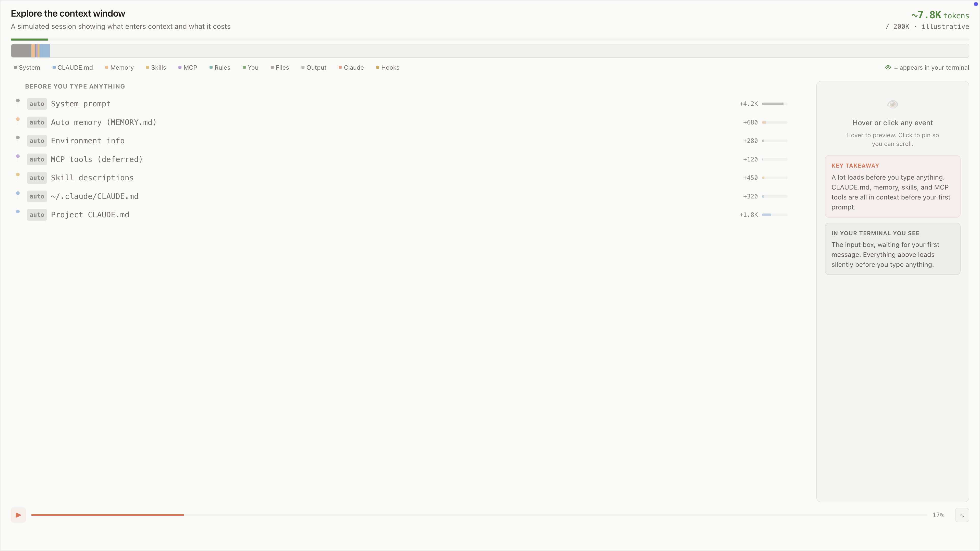
Task: Click the +4.2K token count for System prompt
Action: click(x=748, y=104)
